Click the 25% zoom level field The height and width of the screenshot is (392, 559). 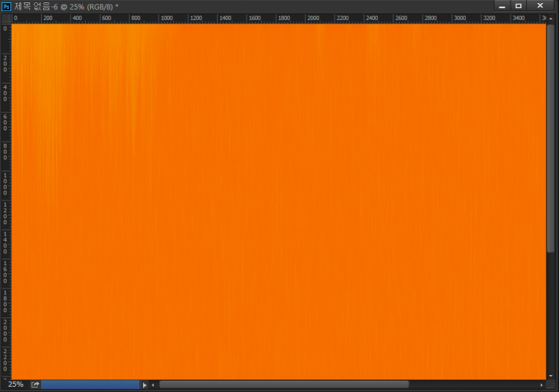tap(16, 385)
